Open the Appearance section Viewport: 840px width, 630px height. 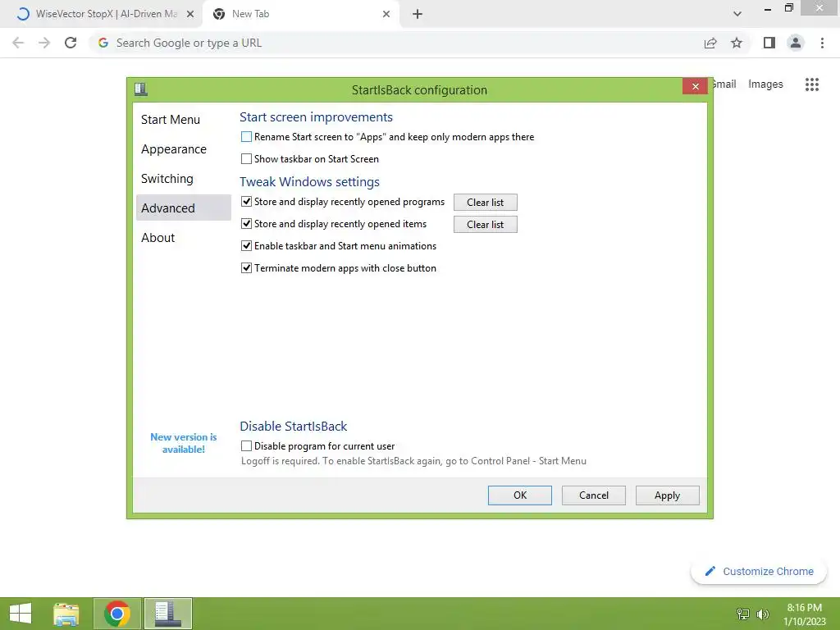click(x=183, y=149)
